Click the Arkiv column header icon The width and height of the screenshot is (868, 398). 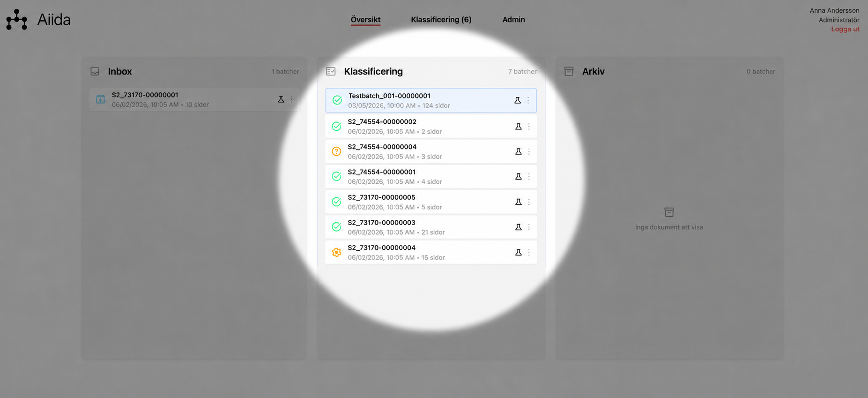(x=569, y=71)
